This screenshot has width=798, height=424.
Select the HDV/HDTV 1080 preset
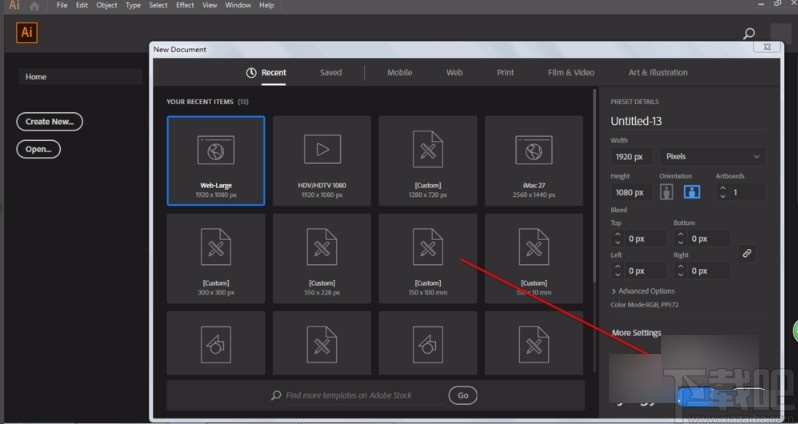322,161
